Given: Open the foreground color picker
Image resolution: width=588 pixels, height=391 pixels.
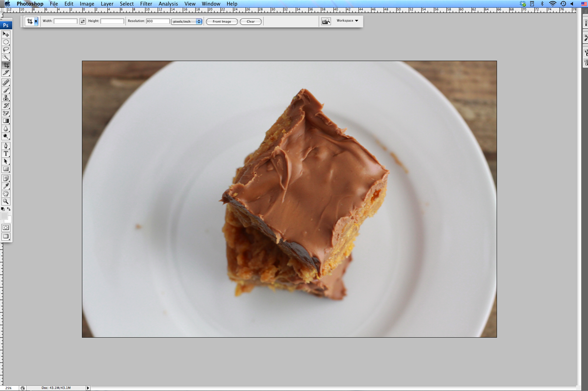Looking at the screenshot, I should coord(4,216).
